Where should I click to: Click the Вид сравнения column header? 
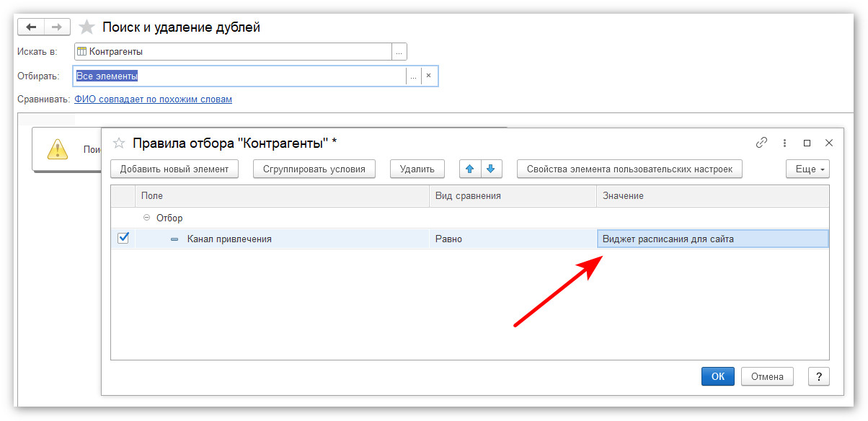pos(513,196)
